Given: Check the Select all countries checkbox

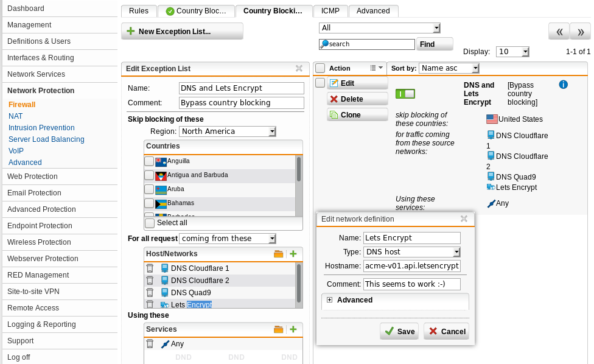Looking at the screenshot, I should coord(150,223).
